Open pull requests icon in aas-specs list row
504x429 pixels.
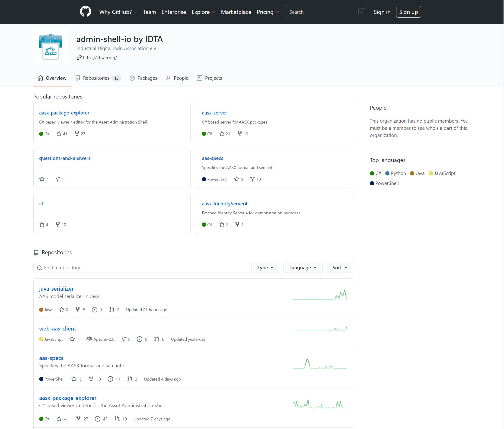130,379
